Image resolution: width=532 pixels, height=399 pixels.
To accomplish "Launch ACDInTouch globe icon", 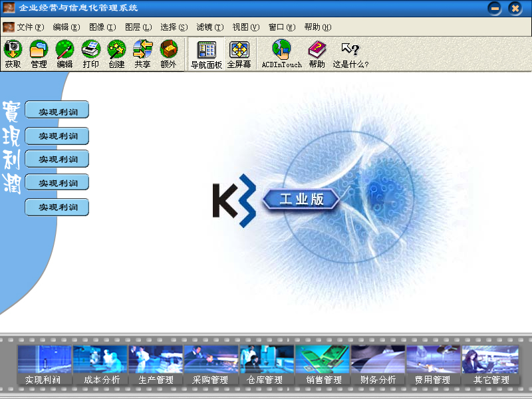I will (x=281, y=54).
